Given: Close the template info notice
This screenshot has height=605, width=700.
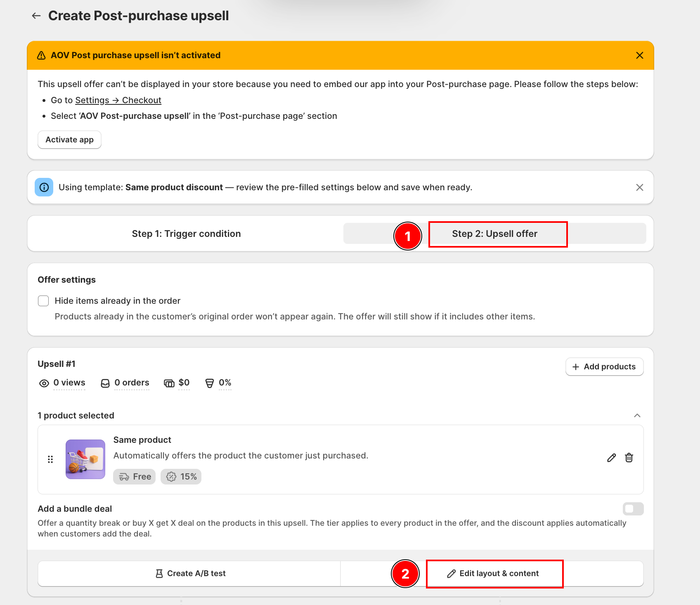Looking at the screenshot, I should coord(639,187).
